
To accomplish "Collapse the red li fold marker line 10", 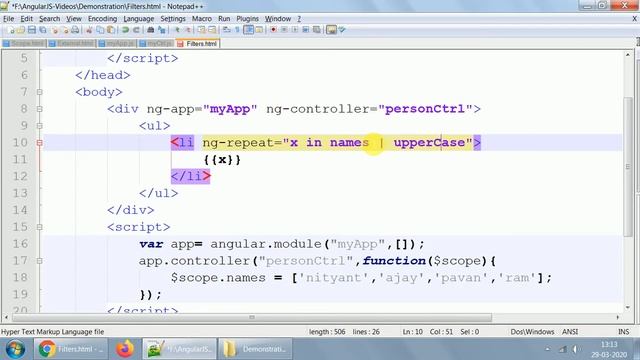I will click(x=40, y=143).
